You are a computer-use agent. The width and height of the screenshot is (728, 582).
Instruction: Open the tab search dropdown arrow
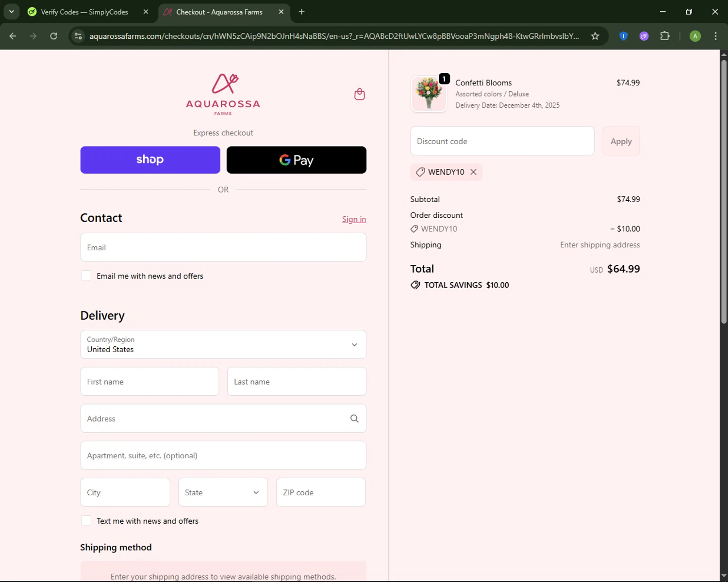click(x=11, y=12)
